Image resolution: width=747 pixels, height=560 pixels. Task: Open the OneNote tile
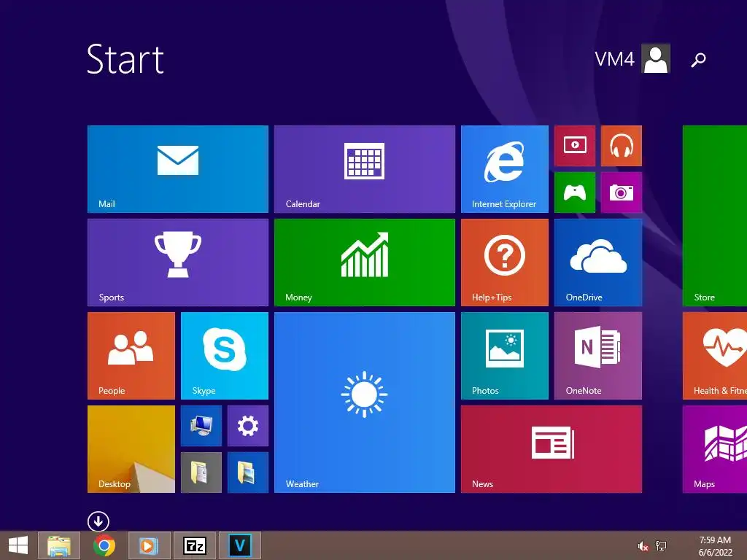pyautogui.click(x=598, y=356)
